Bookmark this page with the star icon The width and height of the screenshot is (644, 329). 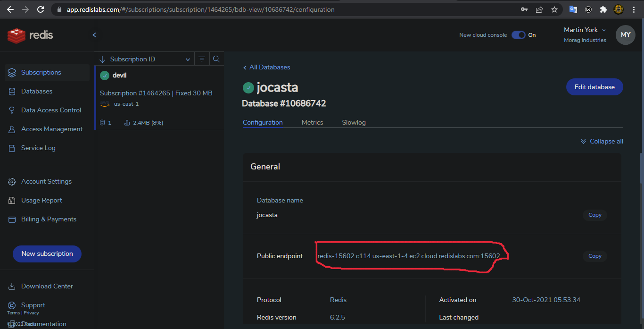pyautogui.click(x=554, y=9)
